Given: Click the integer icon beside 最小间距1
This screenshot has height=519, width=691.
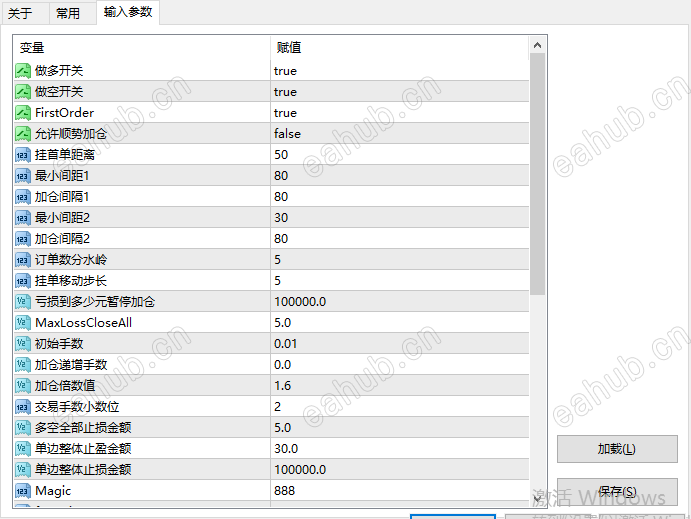Looking at the screenshot, I should coord(23,176).
